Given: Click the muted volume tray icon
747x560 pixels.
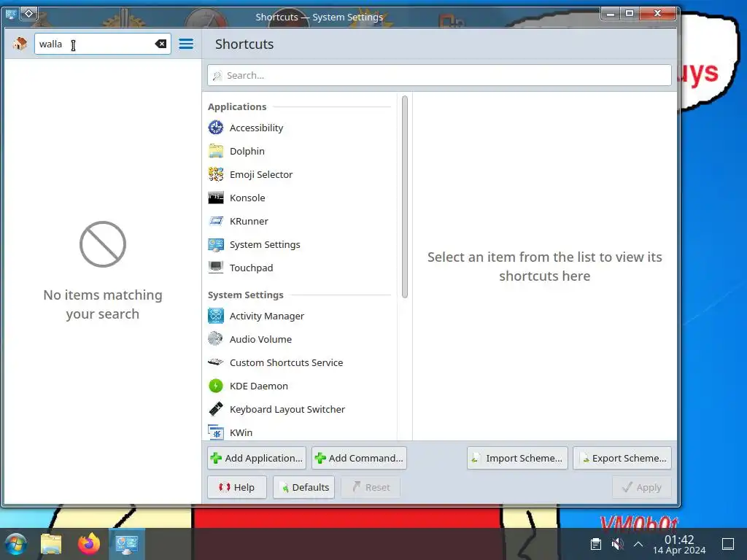Looking at the screenshot, I should tap(617, 544).
